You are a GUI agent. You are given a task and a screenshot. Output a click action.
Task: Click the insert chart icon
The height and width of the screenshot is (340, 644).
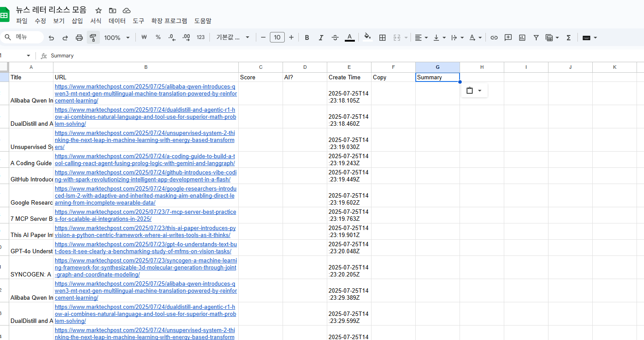522,38
